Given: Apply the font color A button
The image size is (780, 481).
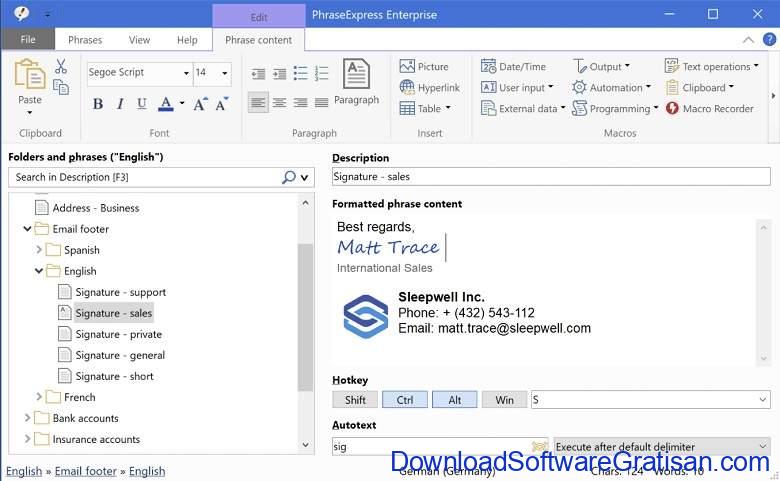Looking at the screenshot, I should point(166,103).
